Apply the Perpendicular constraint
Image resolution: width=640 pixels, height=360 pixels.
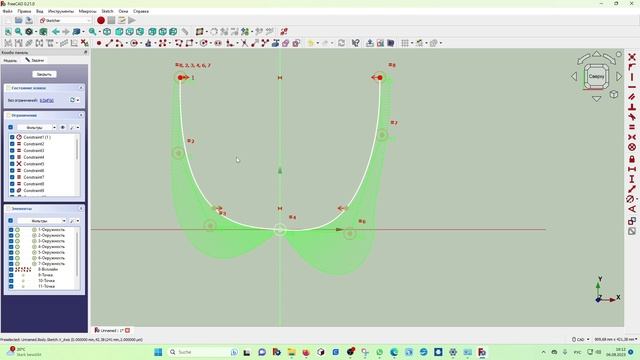[632, 107]
